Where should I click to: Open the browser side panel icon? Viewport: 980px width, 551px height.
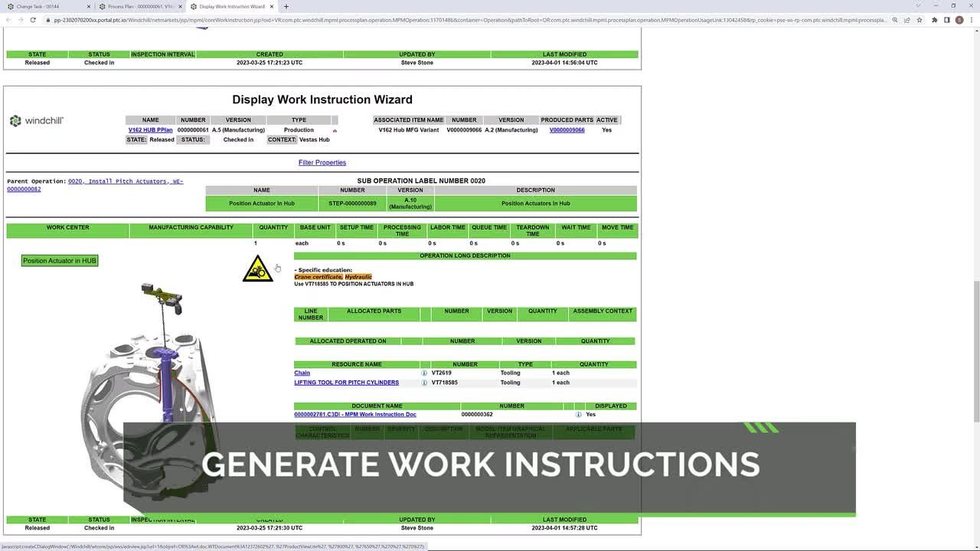946,20
